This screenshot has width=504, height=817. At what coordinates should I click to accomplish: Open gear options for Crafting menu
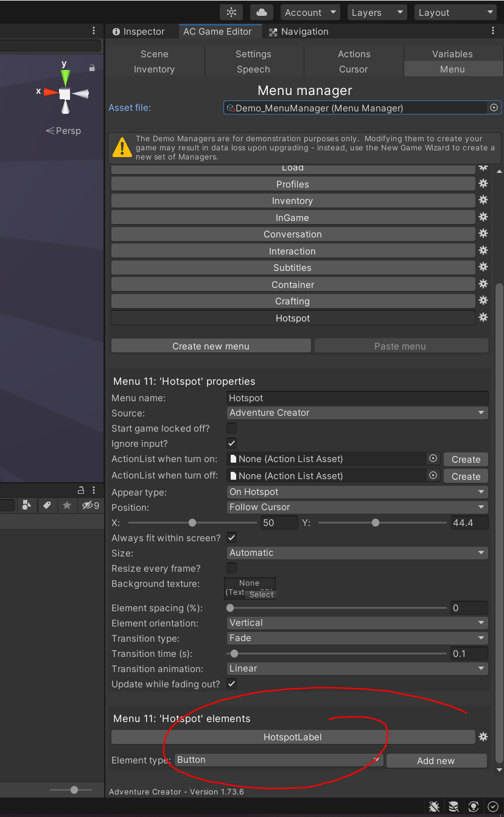483,300
